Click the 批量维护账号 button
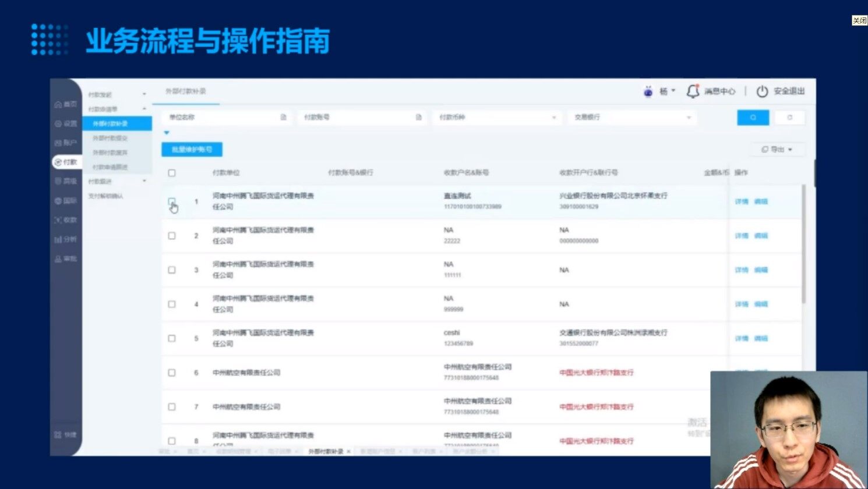868x489 pixels. [x=192, y=150]
